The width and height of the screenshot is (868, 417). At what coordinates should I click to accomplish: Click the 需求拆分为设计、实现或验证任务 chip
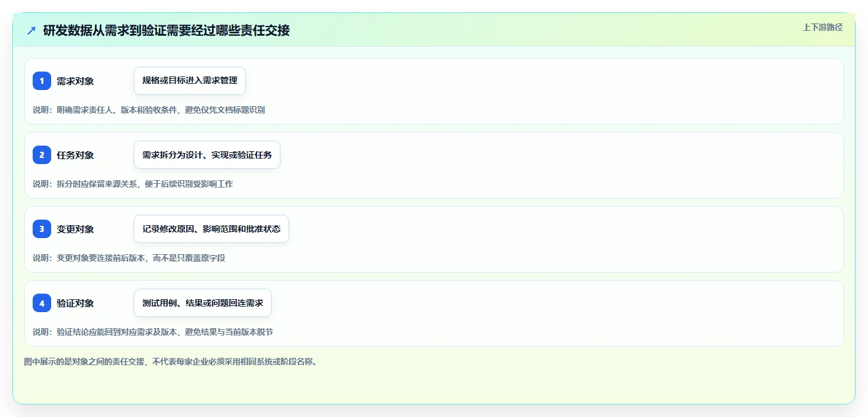[207, 155]
